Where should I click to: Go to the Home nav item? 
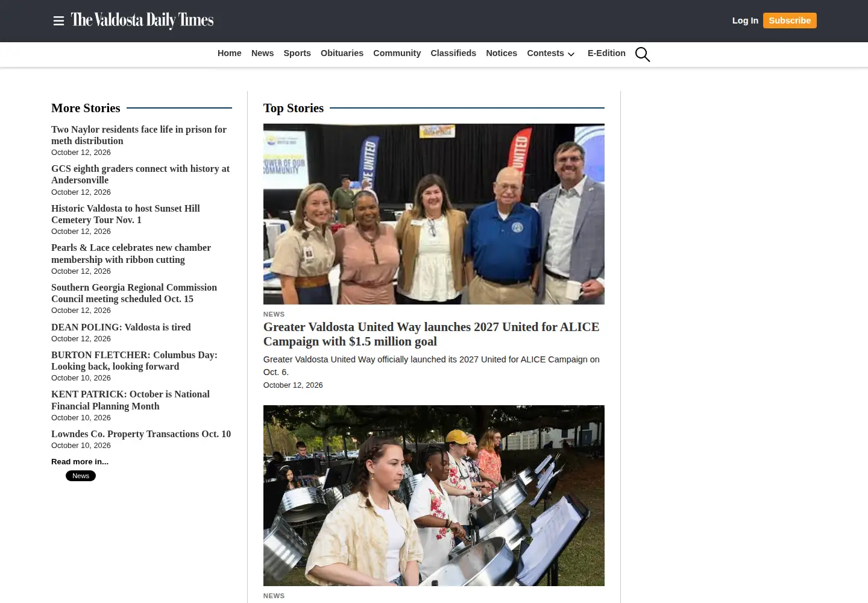(x=230, y=53)
